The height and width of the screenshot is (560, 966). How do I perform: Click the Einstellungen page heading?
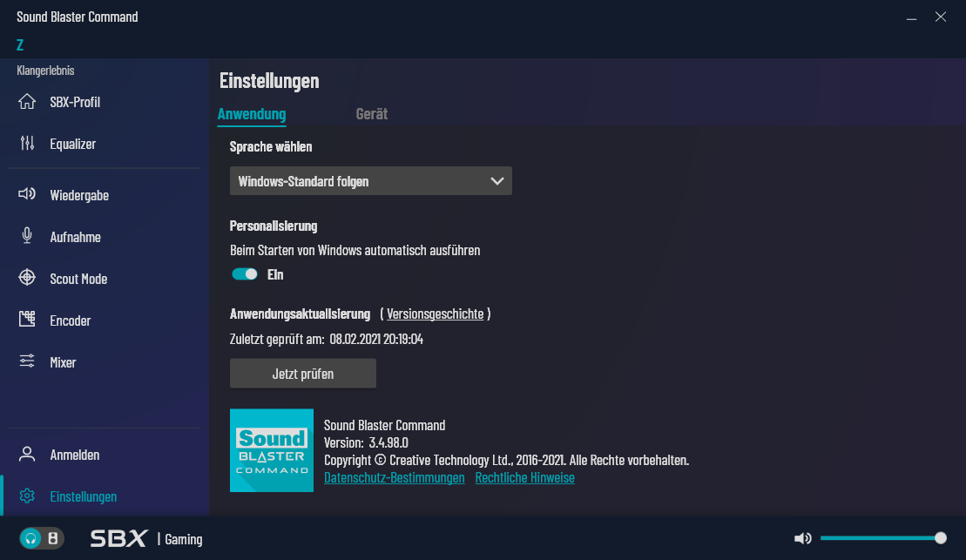(269, 81)
